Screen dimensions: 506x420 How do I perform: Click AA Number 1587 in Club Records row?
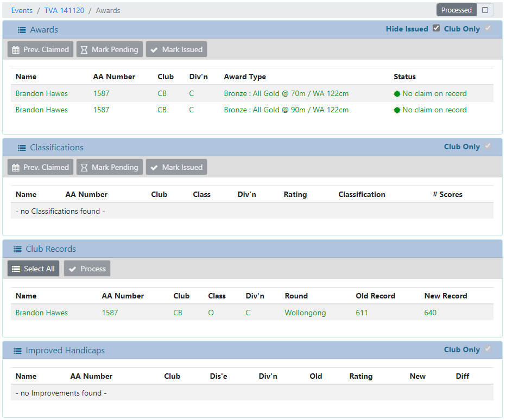tap(110, 313)
